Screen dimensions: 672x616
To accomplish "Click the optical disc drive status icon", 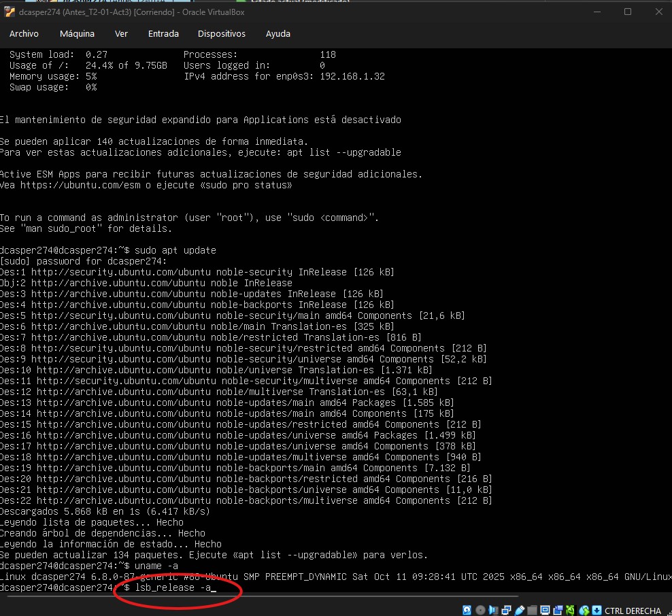I will click(x=480, y=610).
